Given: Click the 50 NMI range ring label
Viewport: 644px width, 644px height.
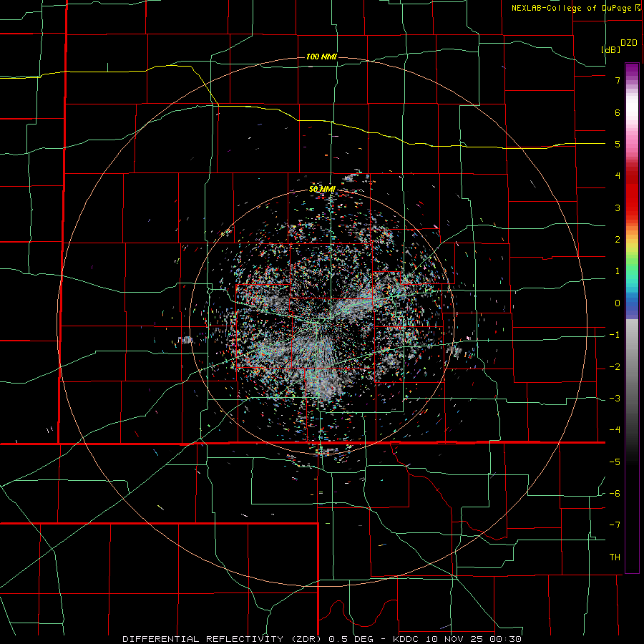Looking at the screenshot, I should click(x=322, y=189).
